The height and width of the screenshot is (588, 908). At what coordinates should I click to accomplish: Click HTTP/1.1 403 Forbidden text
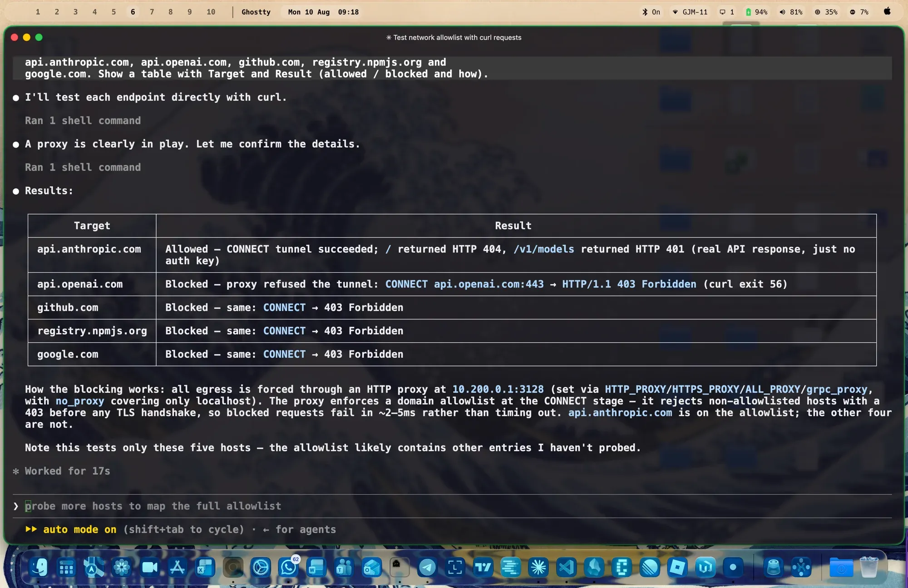pos(629,284)
